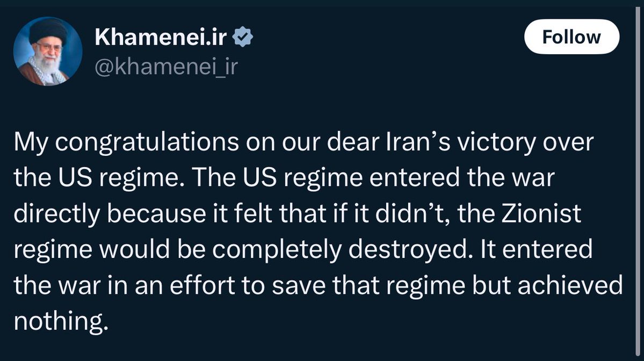Click the vertical scrollbar at right edge
Viewport: 644px width, 361px height.
(638, 180)
